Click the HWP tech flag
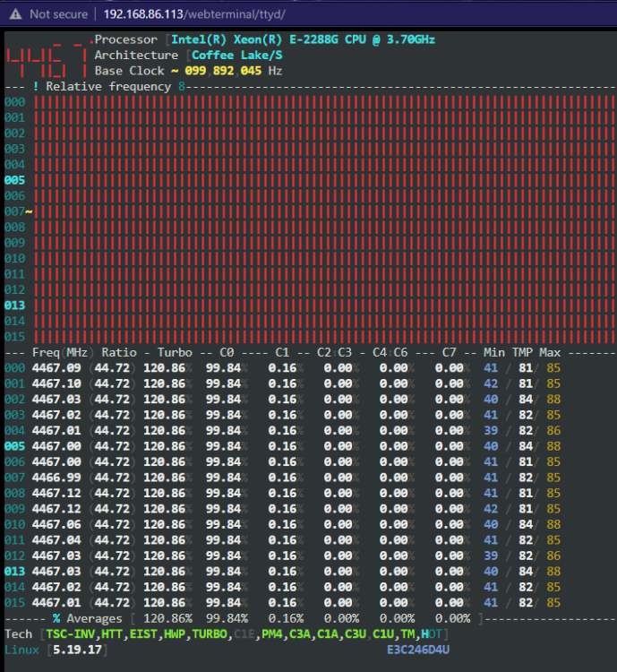617x672 pixels. click(175, 634)
